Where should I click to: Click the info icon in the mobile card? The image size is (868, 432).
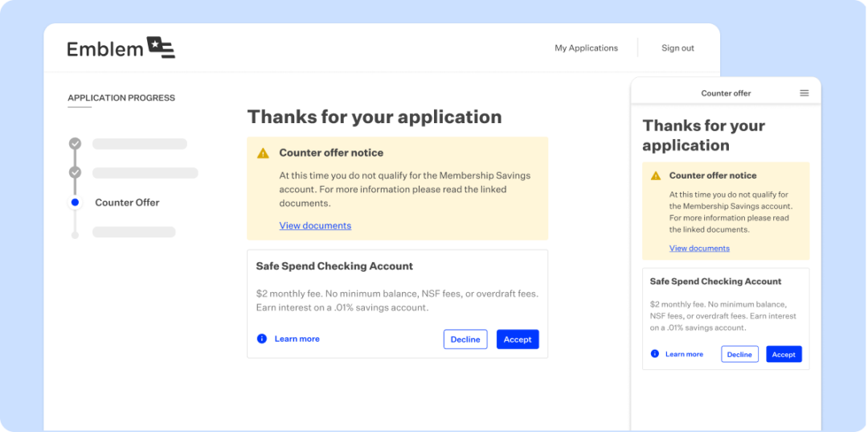coord(655,354)
